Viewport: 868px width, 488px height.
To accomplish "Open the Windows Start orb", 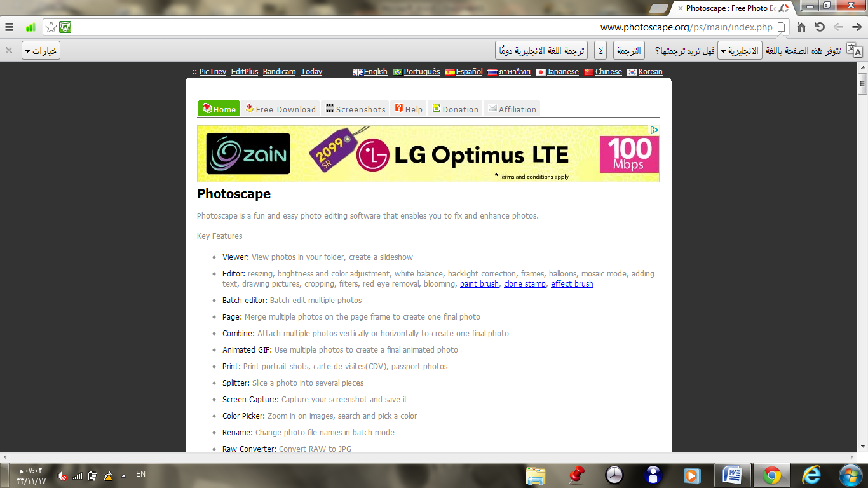I will click(x=850, y=475).
